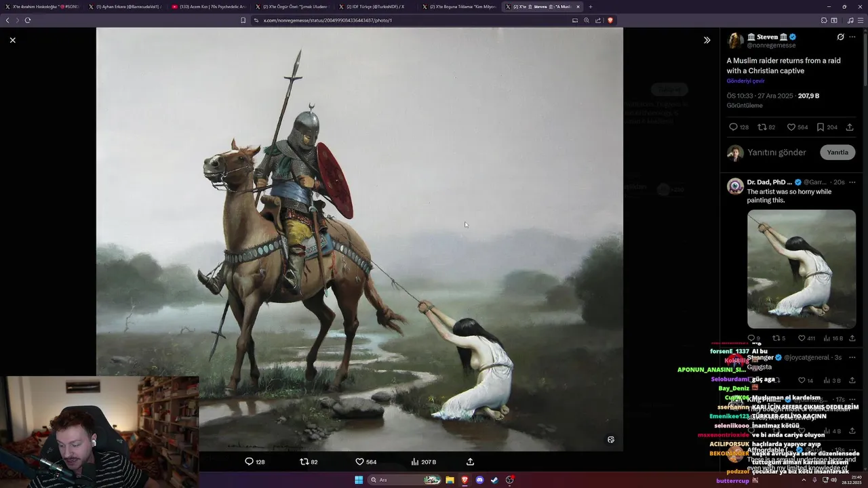Open OBS Studio from the taskbar
This screenshot has width=868, height=488.
click(x=509, y=480)
